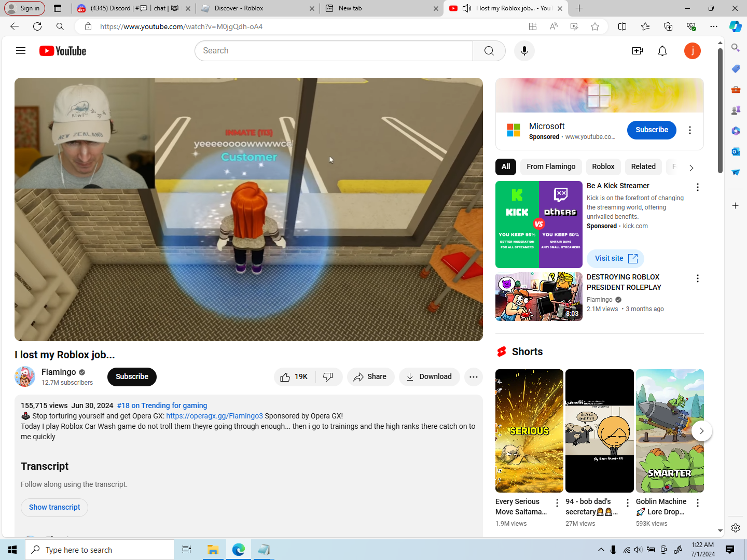Go to the YouTube home logo
This screenshot has width=747, height=560.
[x=63, y=51]
